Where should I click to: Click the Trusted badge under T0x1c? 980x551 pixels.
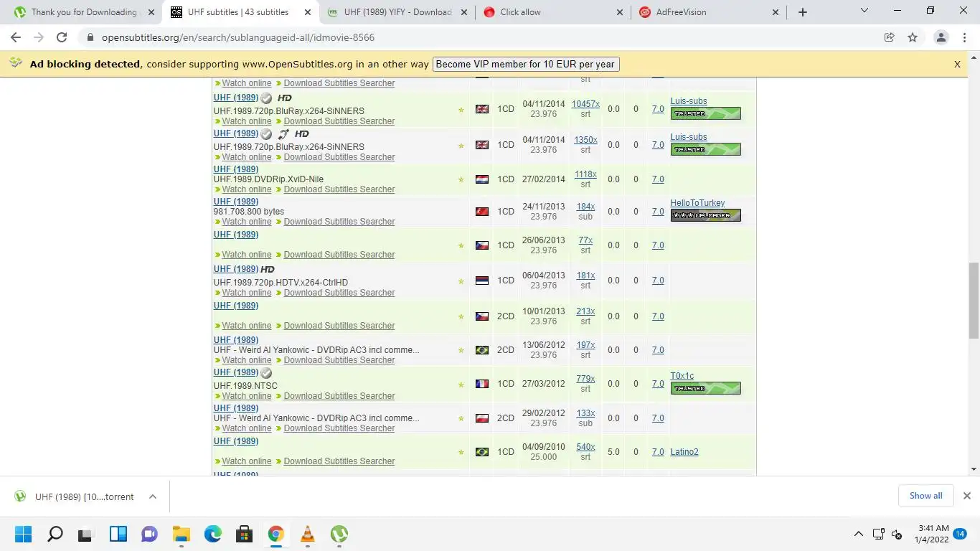706,389
